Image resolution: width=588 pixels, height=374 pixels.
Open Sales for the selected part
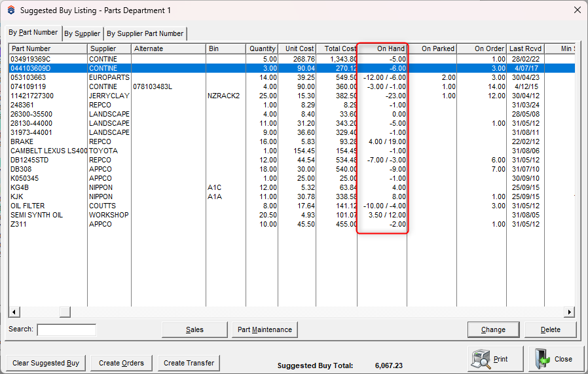194,329
